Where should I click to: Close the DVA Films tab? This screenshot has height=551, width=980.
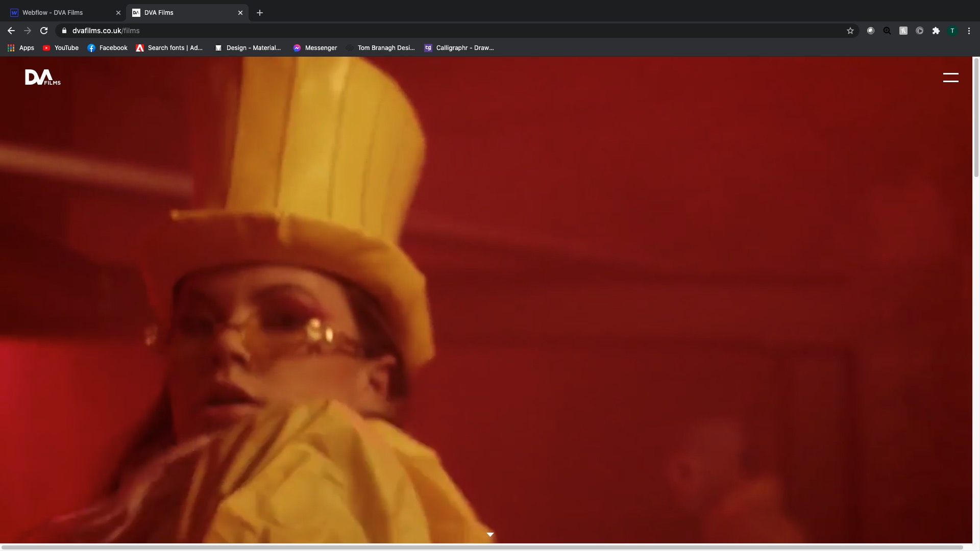point(240,13)
